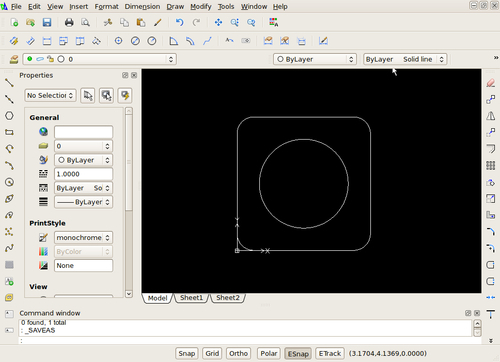Open the Tools menu
Screen dimensions: 500x362
[x=226, y=6]
